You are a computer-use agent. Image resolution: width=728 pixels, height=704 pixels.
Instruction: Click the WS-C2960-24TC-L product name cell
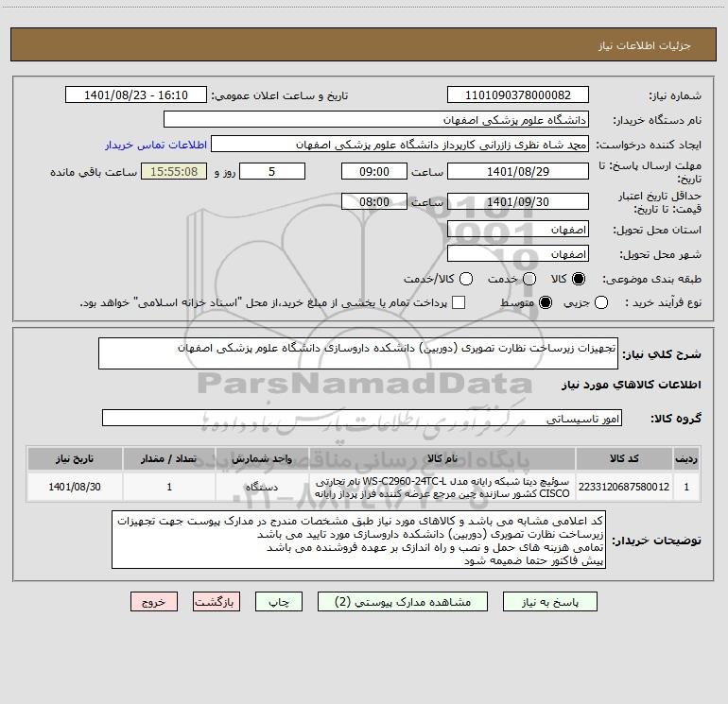pyautogui.click(x=442, y=487)
